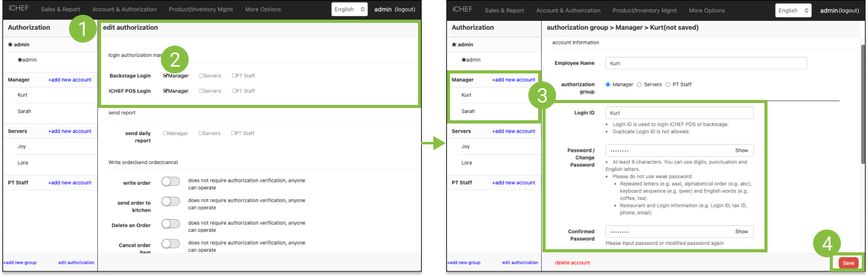This screenshot has width=868, height=277.
Task: Enable the Delete an Order switch
Action: (170, 223)
